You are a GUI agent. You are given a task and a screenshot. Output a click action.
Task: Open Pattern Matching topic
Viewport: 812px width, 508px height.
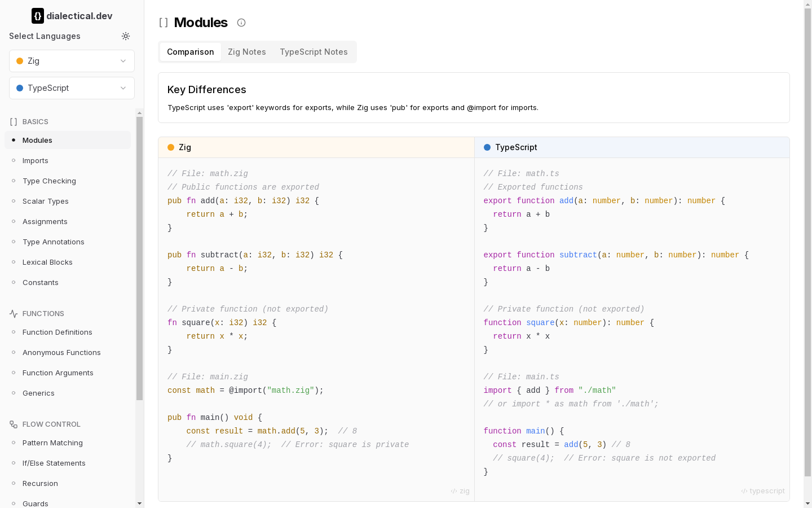tap(68, 443)
